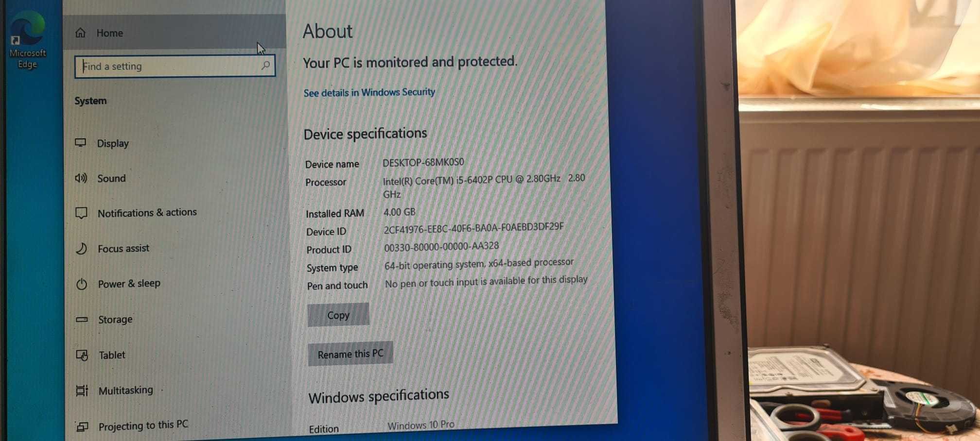This screenshot has height=441, width=980.
Task: Click the Tablet icon
Action: (82, 355)
